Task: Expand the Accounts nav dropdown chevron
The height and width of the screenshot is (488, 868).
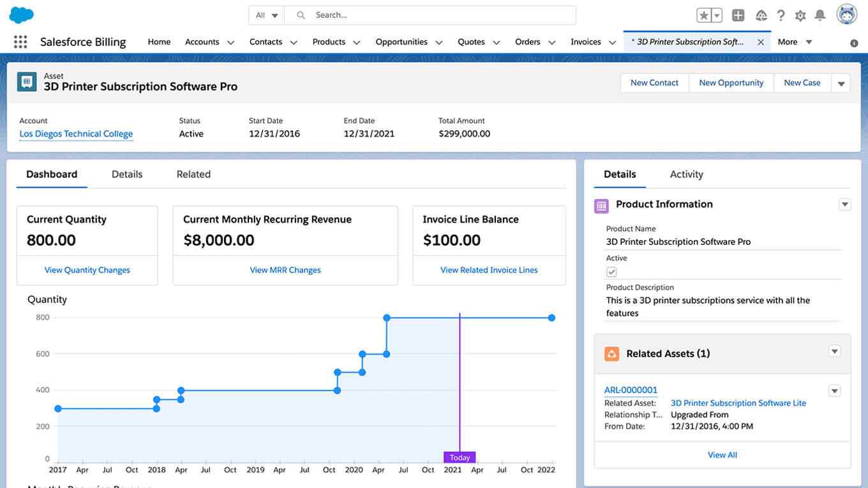Action: click(231, 43)
